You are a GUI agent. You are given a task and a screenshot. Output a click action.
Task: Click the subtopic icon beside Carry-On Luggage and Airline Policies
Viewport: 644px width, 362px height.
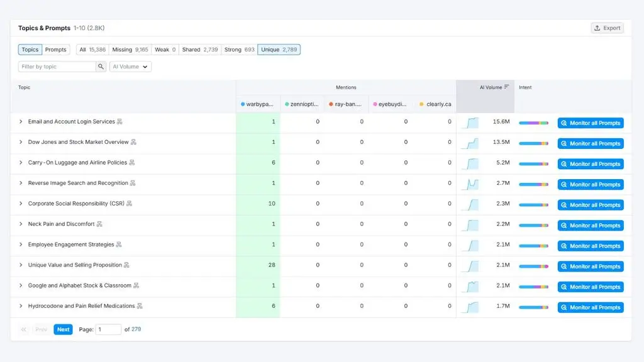tap(132, 163)
